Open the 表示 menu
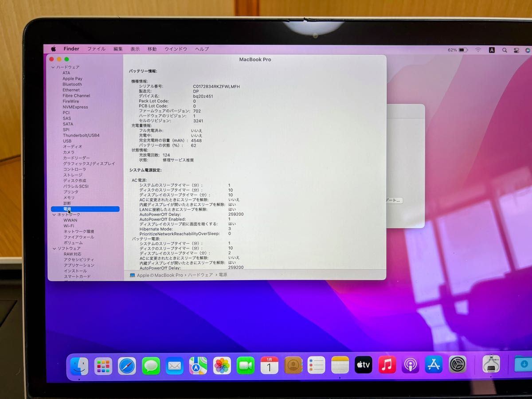This screenshot has width=532, height=399. point(135,49)
